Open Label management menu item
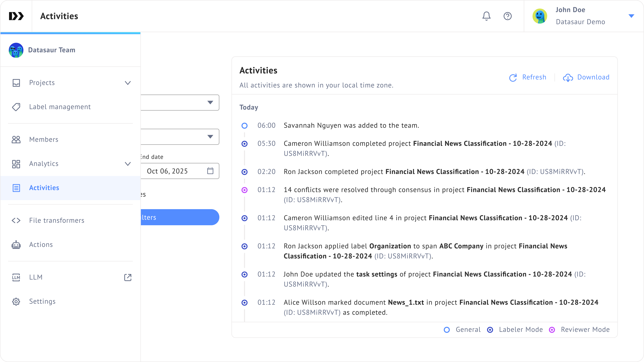The width and height of the screenshot is (644, 362). (60, 107)
